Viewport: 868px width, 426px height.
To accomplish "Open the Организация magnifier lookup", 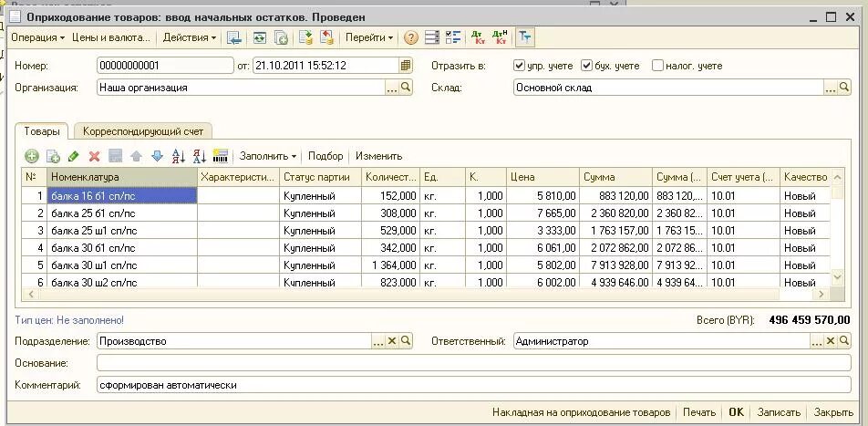I will tap(406, 87).
